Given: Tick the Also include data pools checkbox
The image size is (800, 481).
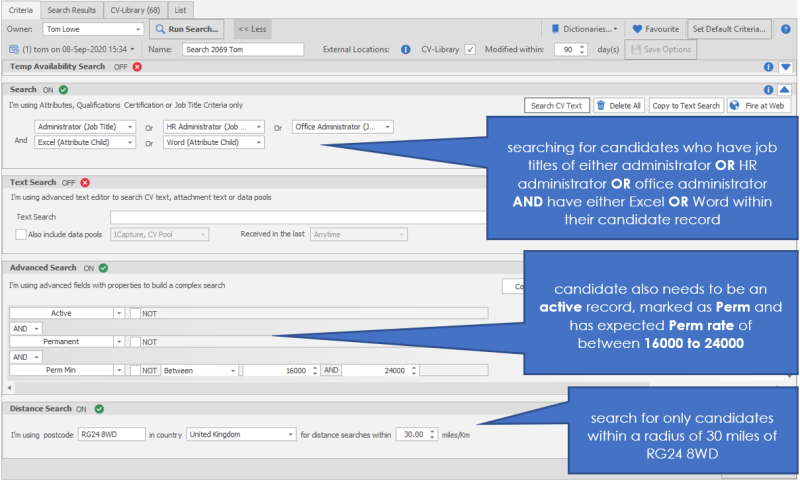Looking at the screenshot, I should pyautogui.click(x=21, y=234).
